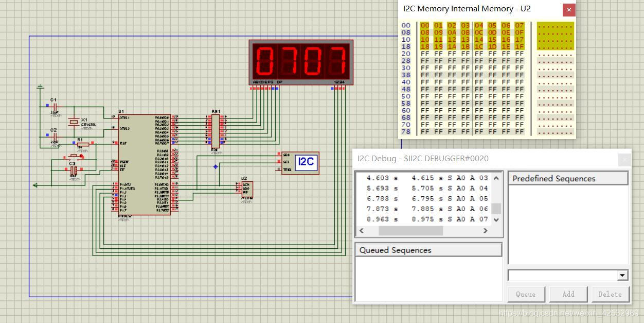Close the I2C Memory Internal Memory window
Image resolution: width=644 pixels, height=323 pixels.
pos(568,9)
